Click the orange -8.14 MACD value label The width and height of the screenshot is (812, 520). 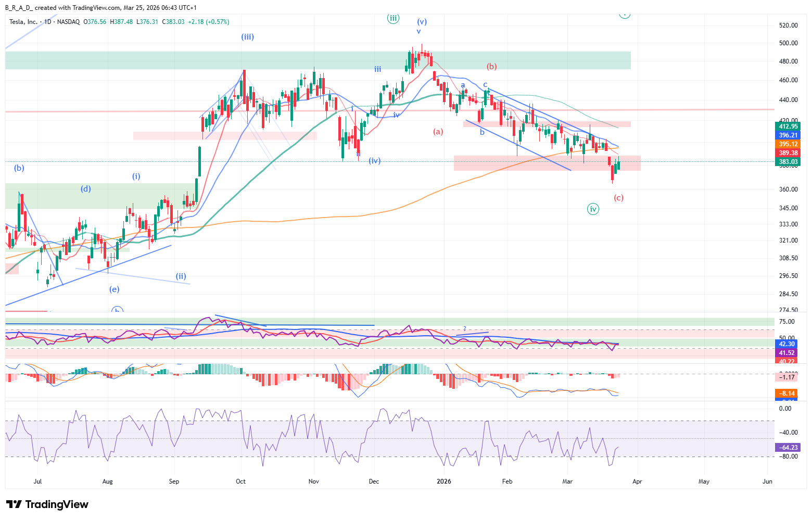point(788,394)
